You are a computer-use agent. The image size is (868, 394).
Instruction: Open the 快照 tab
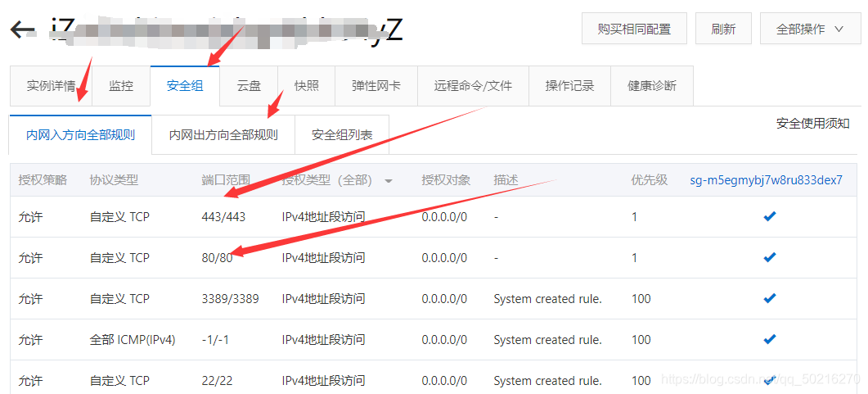tap(306, 86)
